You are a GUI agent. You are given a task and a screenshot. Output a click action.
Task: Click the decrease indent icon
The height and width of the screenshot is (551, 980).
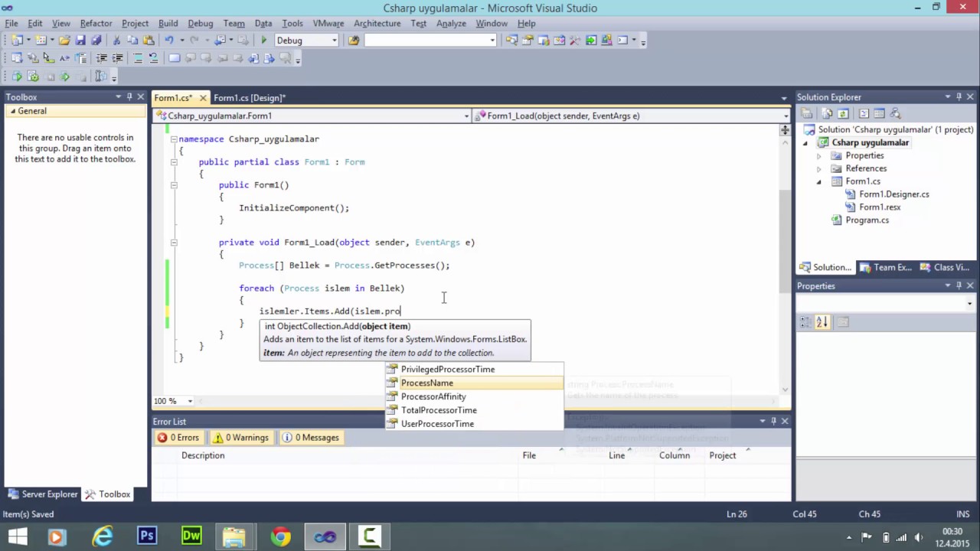tap(101, 58)
